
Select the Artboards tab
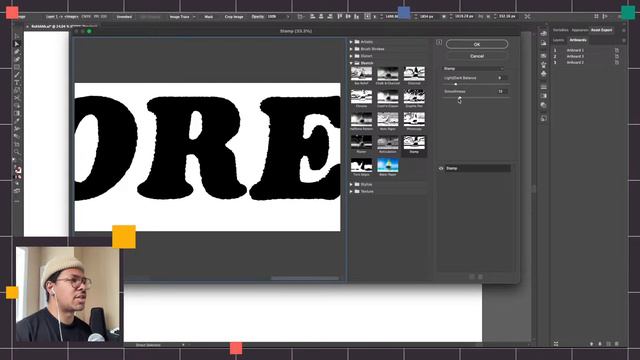578,40
